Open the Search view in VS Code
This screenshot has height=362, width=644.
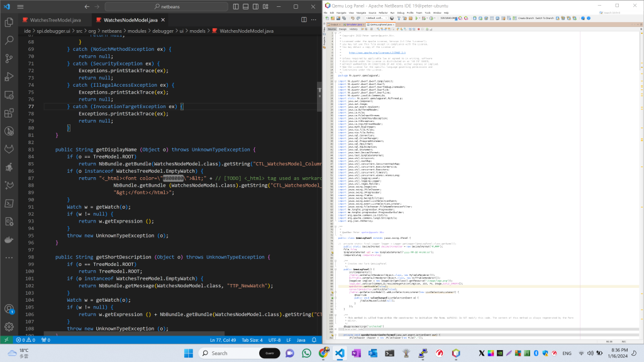(x=9, y=40)
